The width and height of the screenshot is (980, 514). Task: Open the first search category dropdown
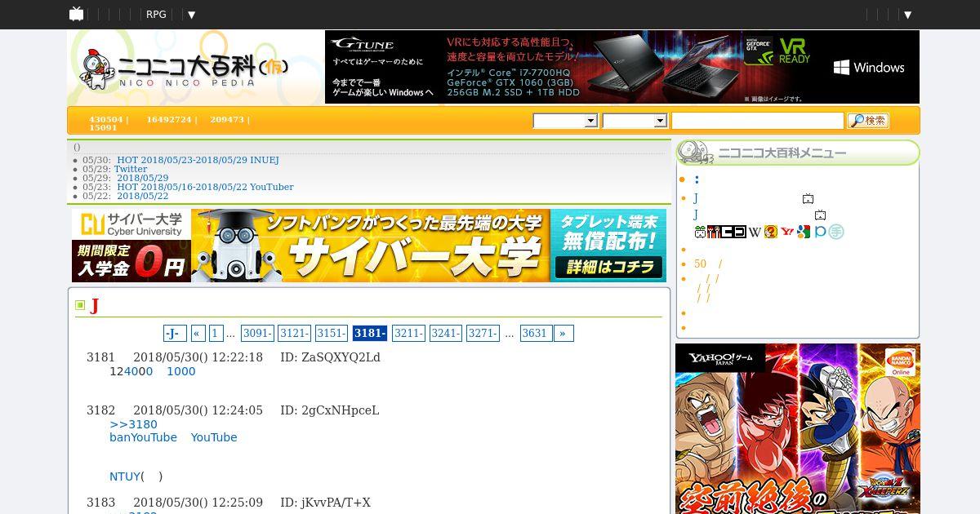tap(565, 121)
